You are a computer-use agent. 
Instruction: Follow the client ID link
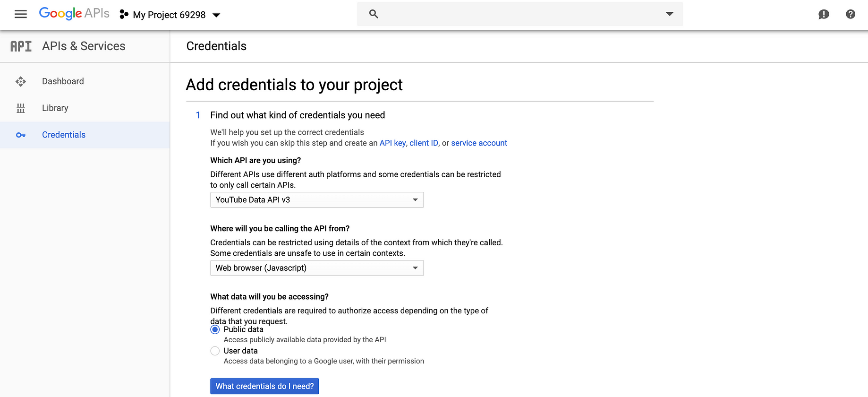click(424, 143)
